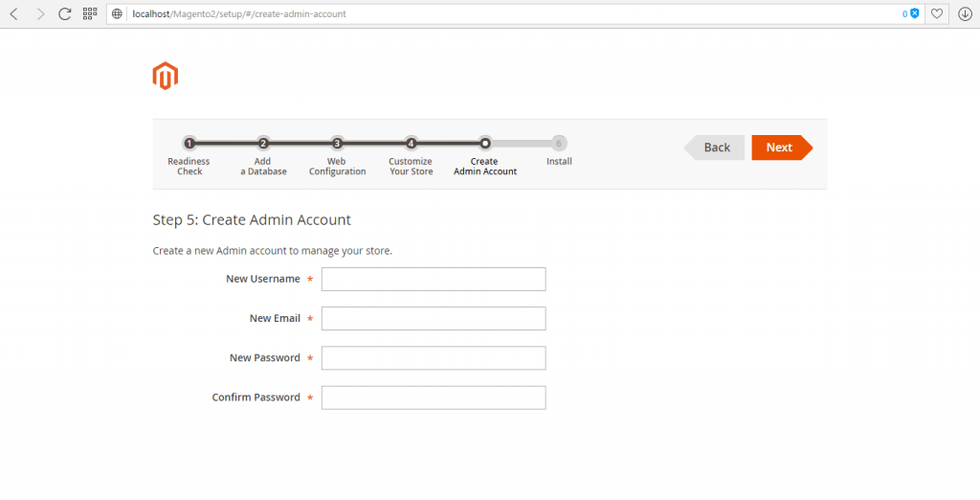
Task: Go back with browser back arrow
Action: tap(13, 13)
